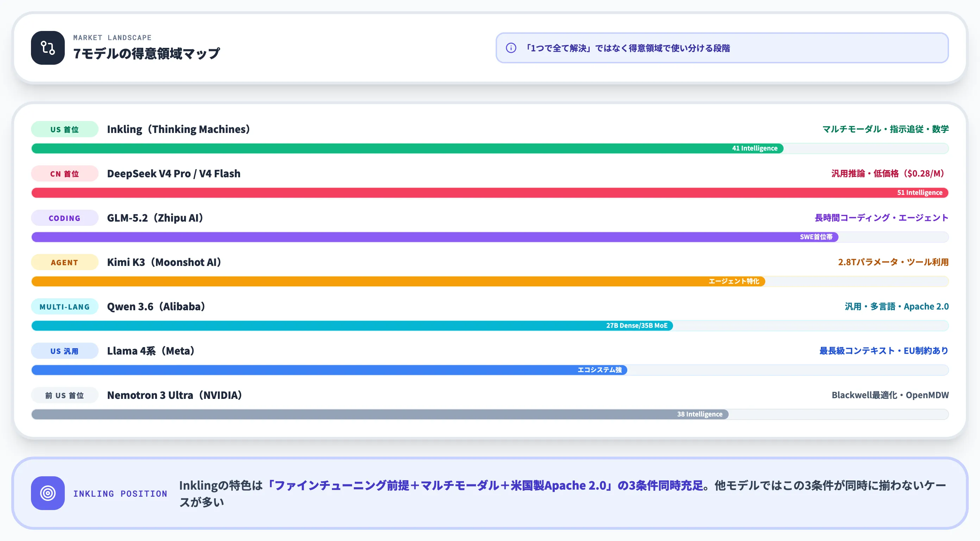980x541 pixels.
Task: Click the 7モデルの得意領域マップ title
Action: coord(146,53)
